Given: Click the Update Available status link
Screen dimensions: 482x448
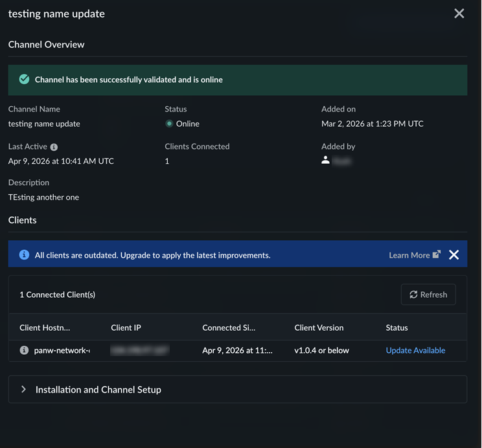Looking at the screenshot, I should pos(415,350).
